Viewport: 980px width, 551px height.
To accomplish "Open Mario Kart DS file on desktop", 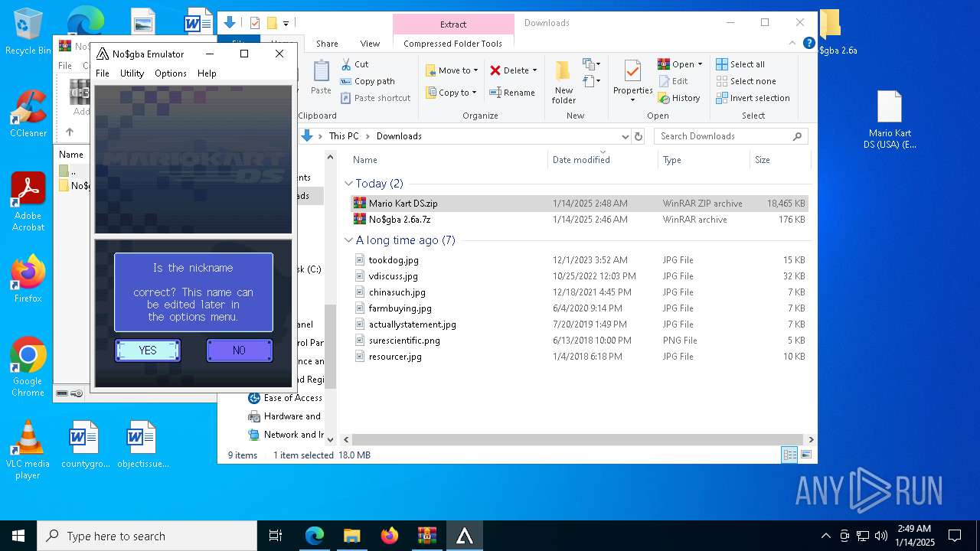I will coord(890,120).
